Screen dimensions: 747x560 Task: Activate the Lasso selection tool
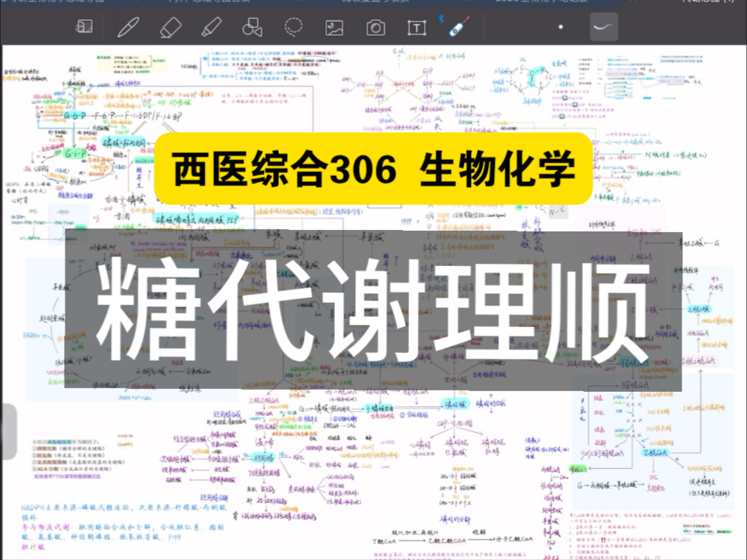(293, 27)
